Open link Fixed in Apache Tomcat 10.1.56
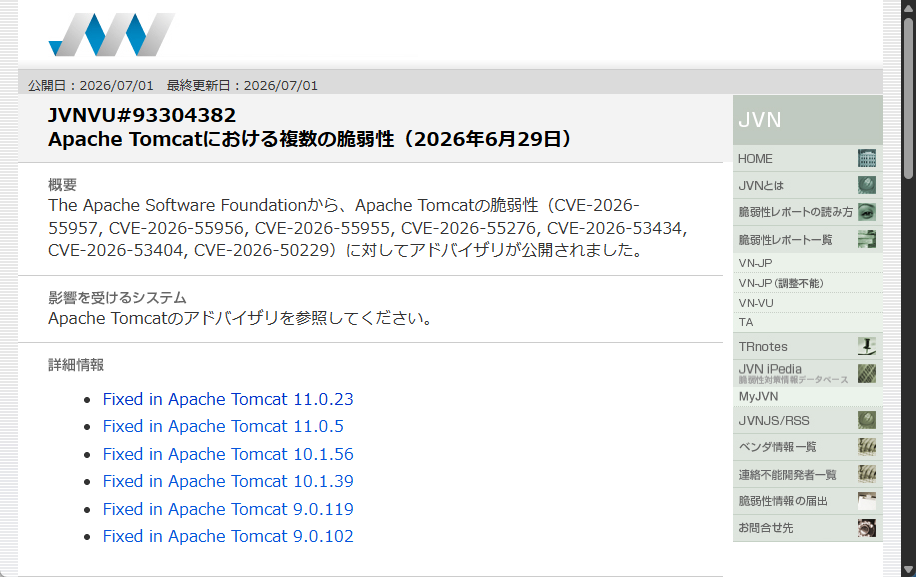This screenshot has width=916, height=577. (228, 454)
